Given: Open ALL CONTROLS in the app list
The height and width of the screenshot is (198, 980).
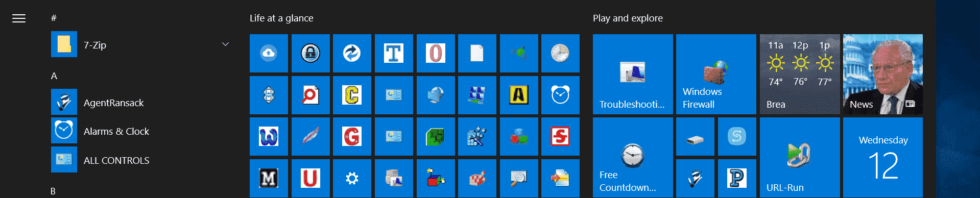Looking at the screenshot, I should pyautogui.click(x=141, y=160).
